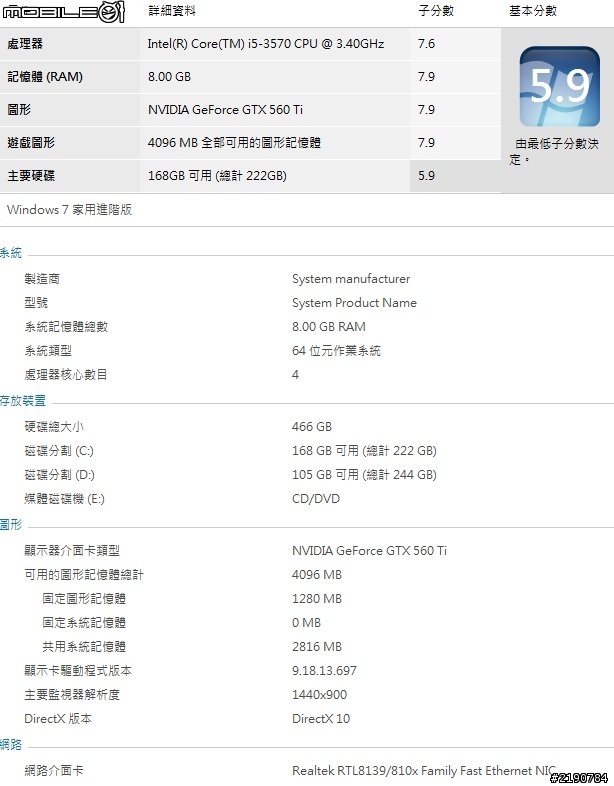The image size is (614, 786).
Task: Click the DirectX 10 value
Action: 321,719
